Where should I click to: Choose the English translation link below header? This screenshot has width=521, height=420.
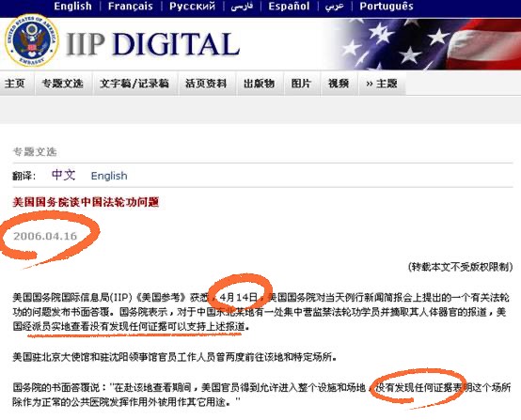tap(109, 176)
